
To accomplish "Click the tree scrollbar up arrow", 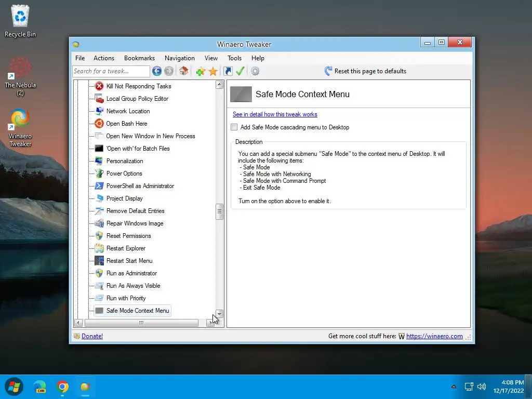I will click(220, 85).
